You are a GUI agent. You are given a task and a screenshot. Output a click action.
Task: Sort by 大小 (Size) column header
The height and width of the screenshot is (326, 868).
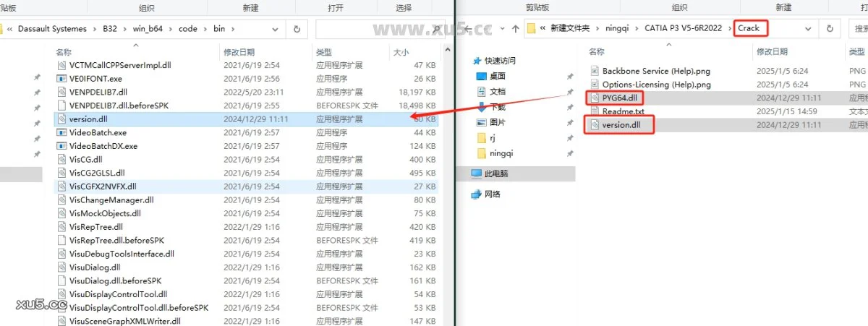coord(400,52)
